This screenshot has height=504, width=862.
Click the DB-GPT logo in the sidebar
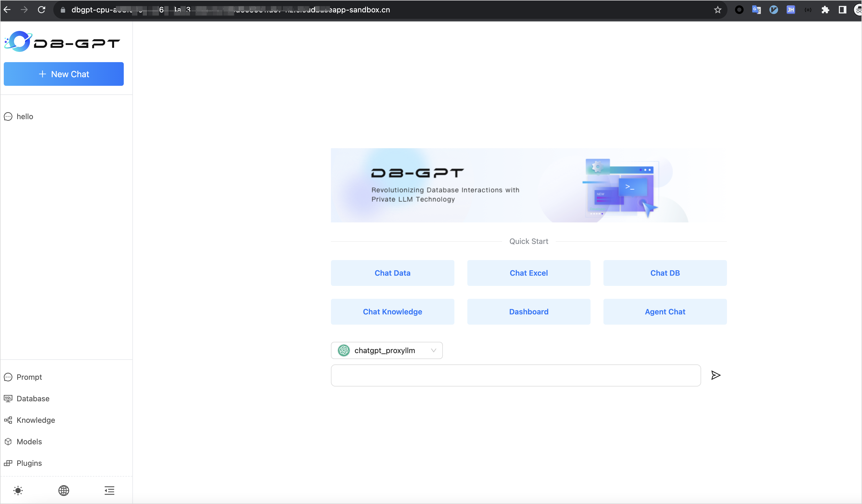pos(62,42)
